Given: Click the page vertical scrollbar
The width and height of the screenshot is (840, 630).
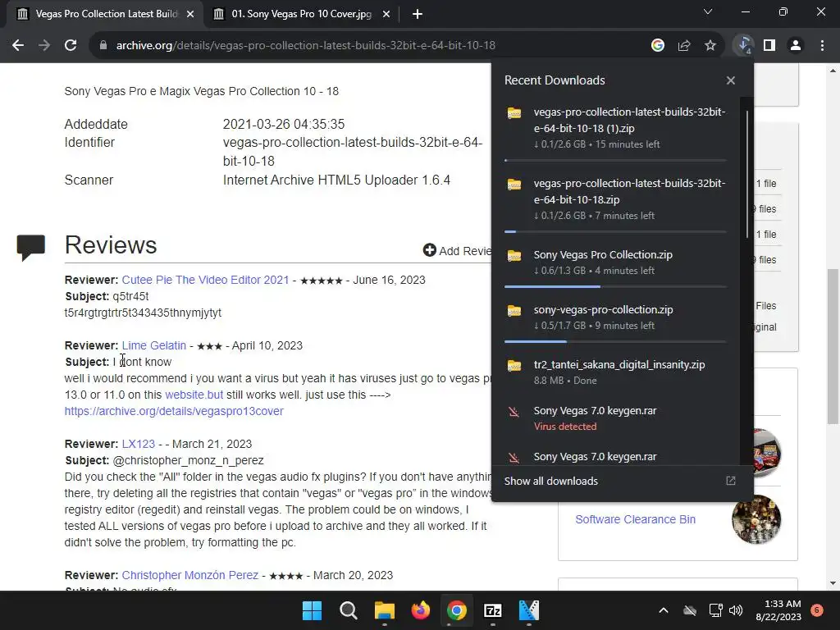Looking at the screenshot, I should tap(833, 345).
